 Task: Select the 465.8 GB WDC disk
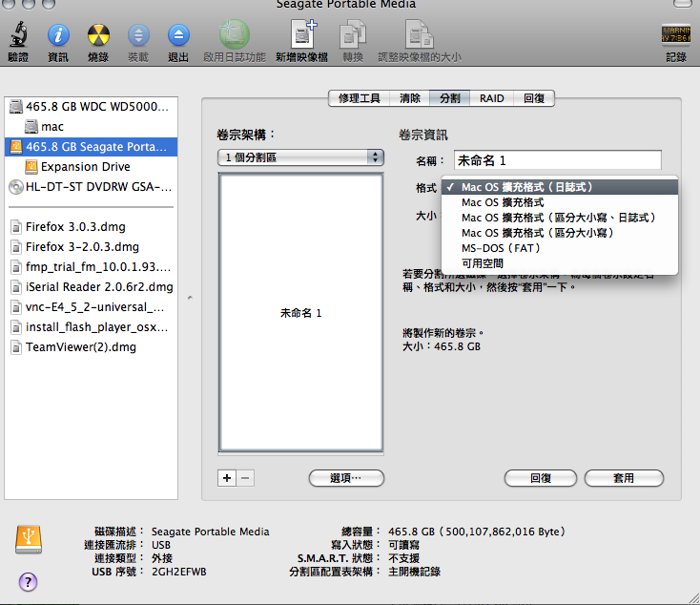tap(91, 106)
